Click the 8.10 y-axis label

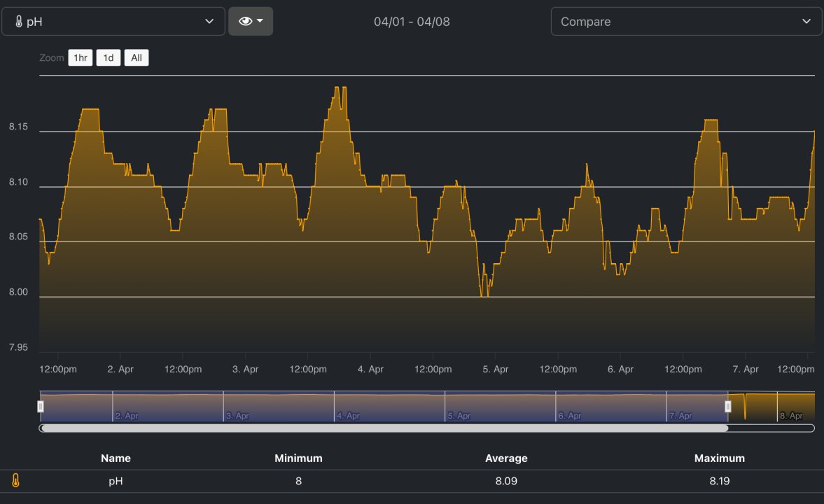point(18,182)
